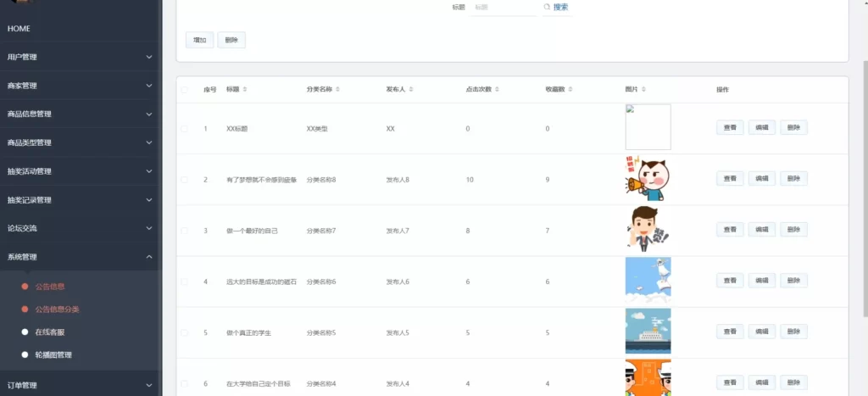Viewport: 868px width, 396px height.
Task: Click the search magnifier icon beside 搜索
Action: click(x=547, y=8)
